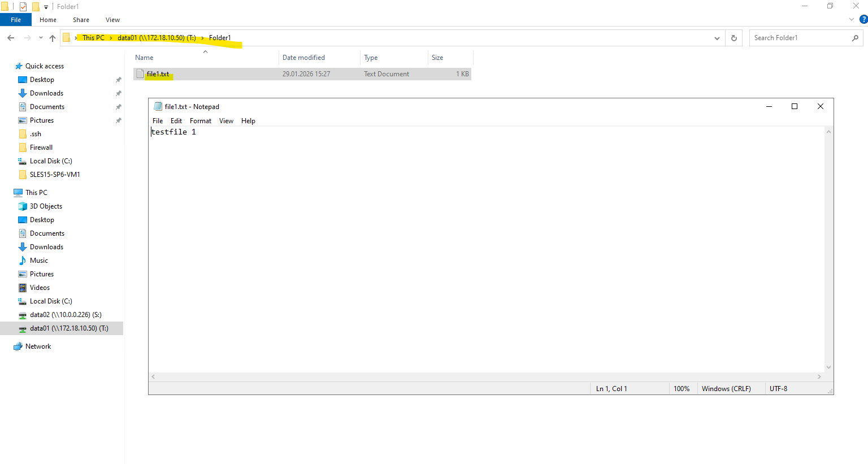Go up one folder level with Up arrow
Image resolution: width=868 pixels, height=464 pixels.
pyautogui.click(x=53, y=38)
